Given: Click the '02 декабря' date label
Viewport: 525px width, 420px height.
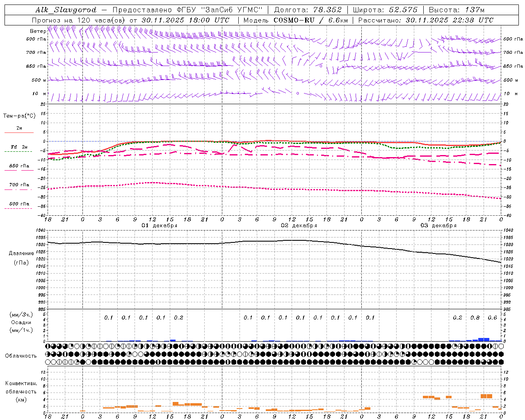Looking at the screenshot, I should (x=299, y=226).
